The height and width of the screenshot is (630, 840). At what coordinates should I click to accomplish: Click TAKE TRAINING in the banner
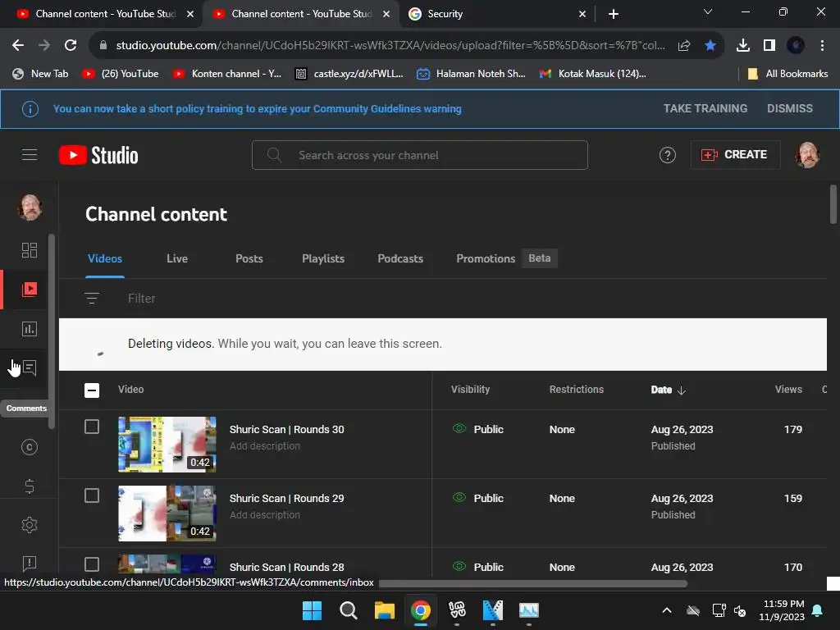(x=705, y=109)
